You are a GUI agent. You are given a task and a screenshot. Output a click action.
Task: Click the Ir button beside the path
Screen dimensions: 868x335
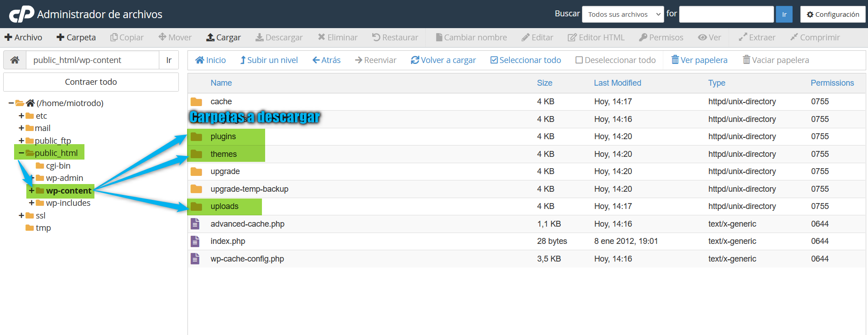pos(169,60)
